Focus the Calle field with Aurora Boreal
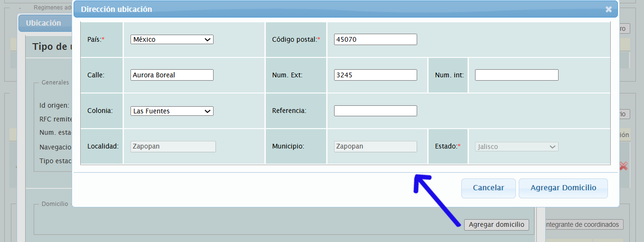Viewport: 644px width, 242px height. point(172,75)
